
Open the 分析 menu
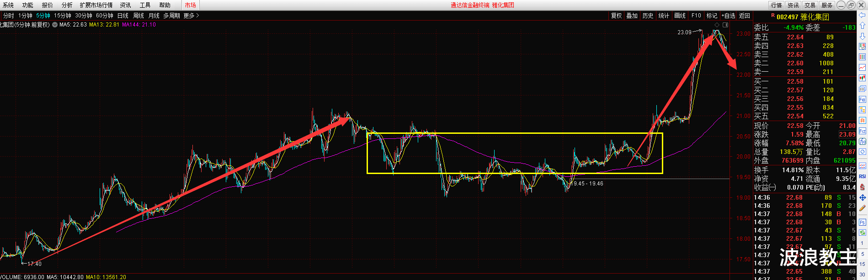point(67,5)
